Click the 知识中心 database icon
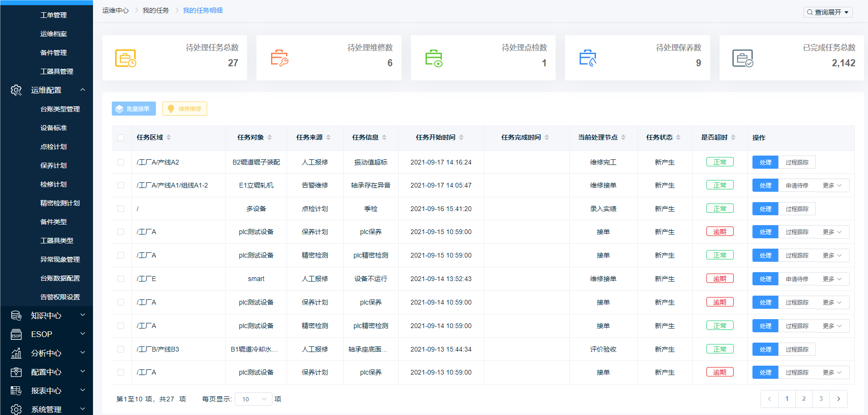 16,316
